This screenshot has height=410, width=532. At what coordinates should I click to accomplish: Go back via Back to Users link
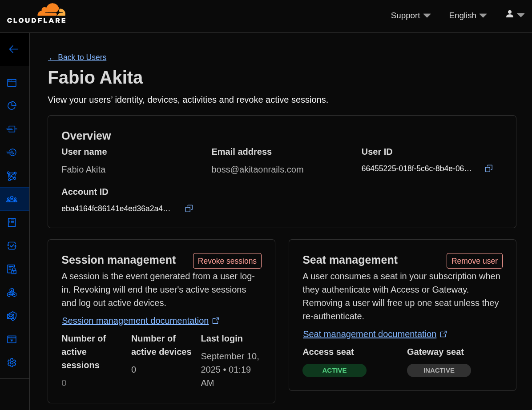coord(77,57)
